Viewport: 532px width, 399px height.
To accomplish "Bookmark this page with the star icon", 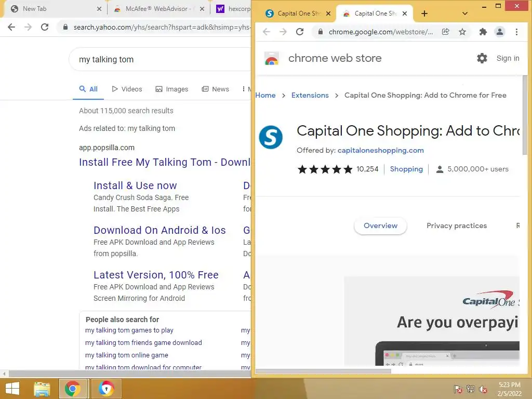I will (x=462, y=32).
